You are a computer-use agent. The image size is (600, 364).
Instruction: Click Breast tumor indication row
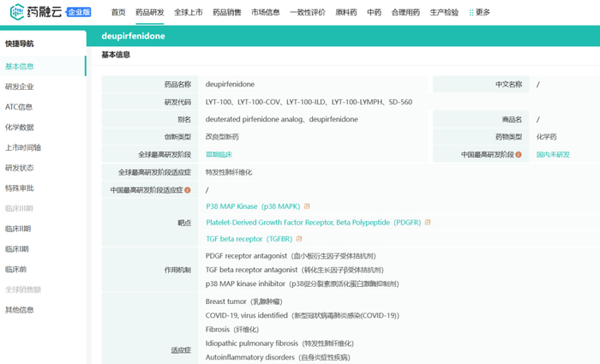(x=243, y=301)
